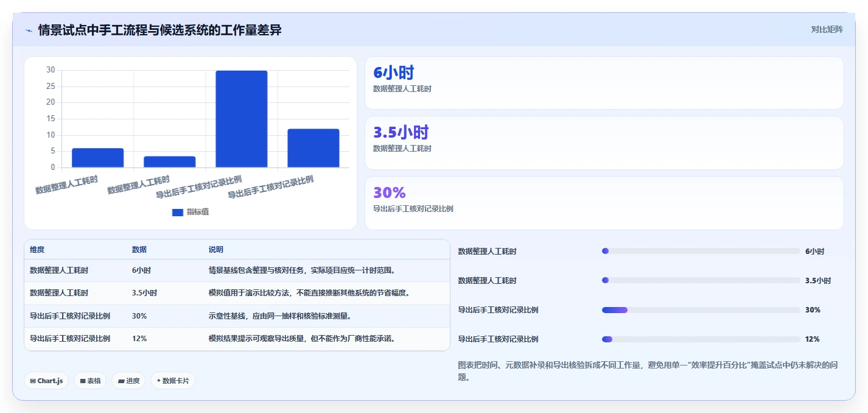Image resolution: width=868 pixels, height=413 pixels.
Task: Click the progress bar in the 12% row
Action: [x=701, y=339]
